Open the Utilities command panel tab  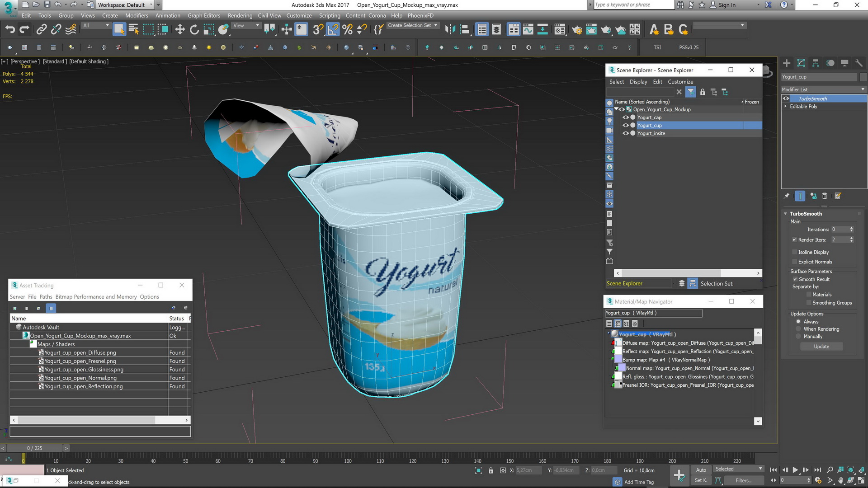point(859,63)
